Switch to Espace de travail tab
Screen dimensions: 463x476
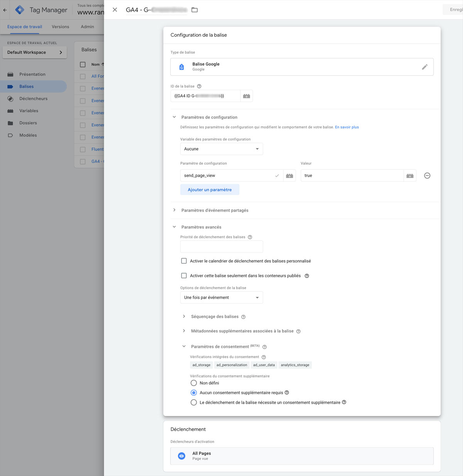pyautogui.click(x=25, y=27)
